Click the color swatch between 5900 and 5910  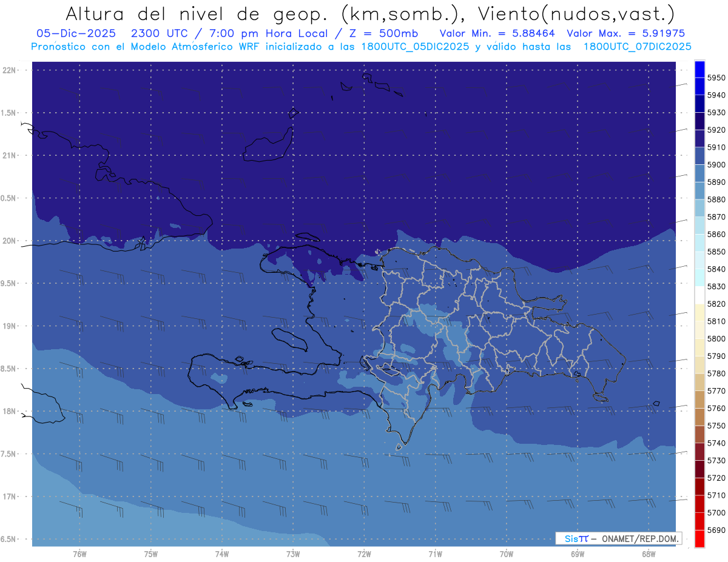699,156
